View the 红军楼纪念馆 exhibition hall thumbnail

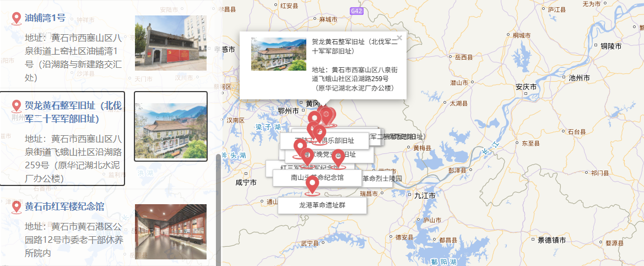click(170, 231)
